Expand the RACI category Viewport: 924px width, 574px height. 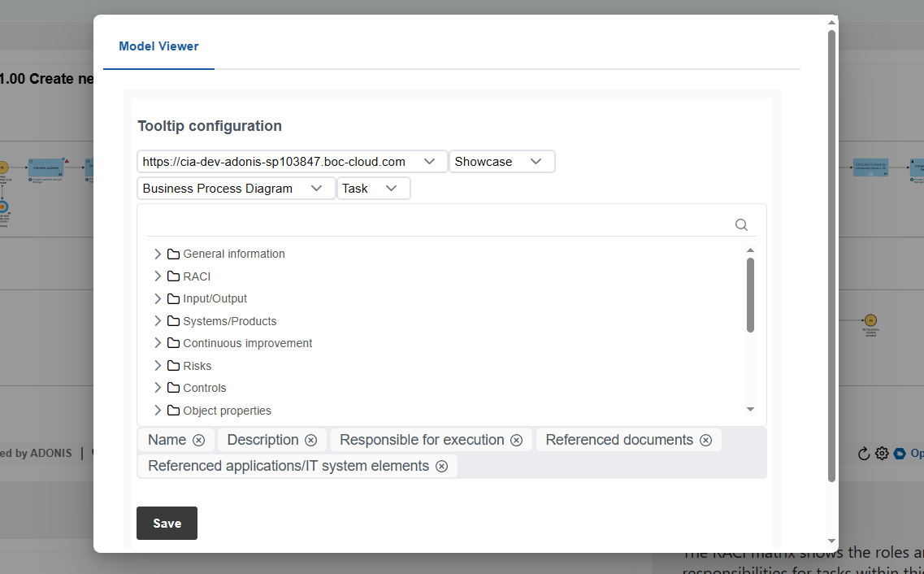click(x=157, y=276)
